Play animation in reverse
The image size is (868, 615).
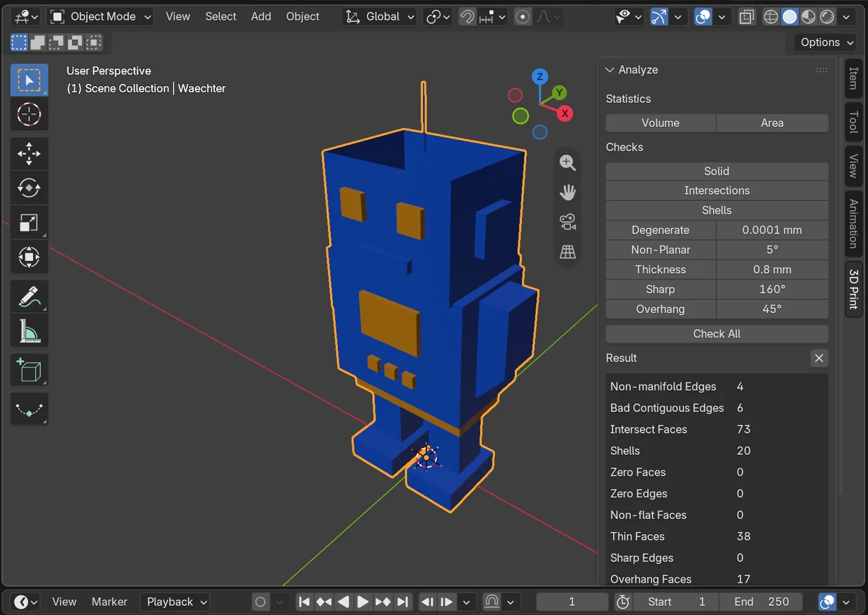click(343, 602)
